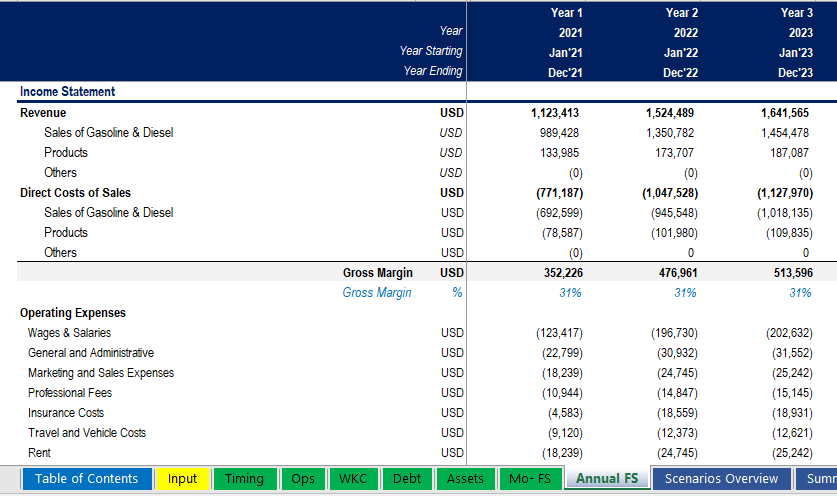Image resolution: width=837 pixels, height=496 pixels.
Task: Click revenue cell 1,350,782
Action: [x=669, y=132]
